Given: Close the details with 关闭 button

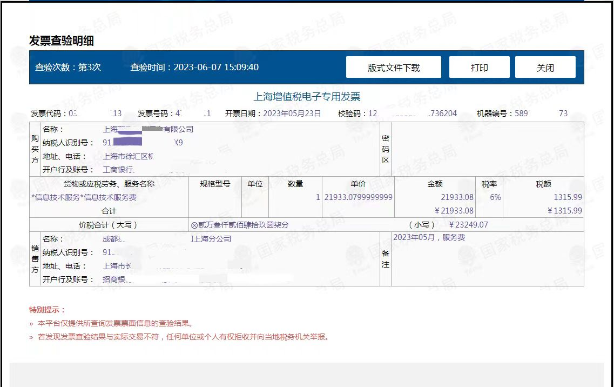Looking at the screenshot, I should [x=545, y=67].
